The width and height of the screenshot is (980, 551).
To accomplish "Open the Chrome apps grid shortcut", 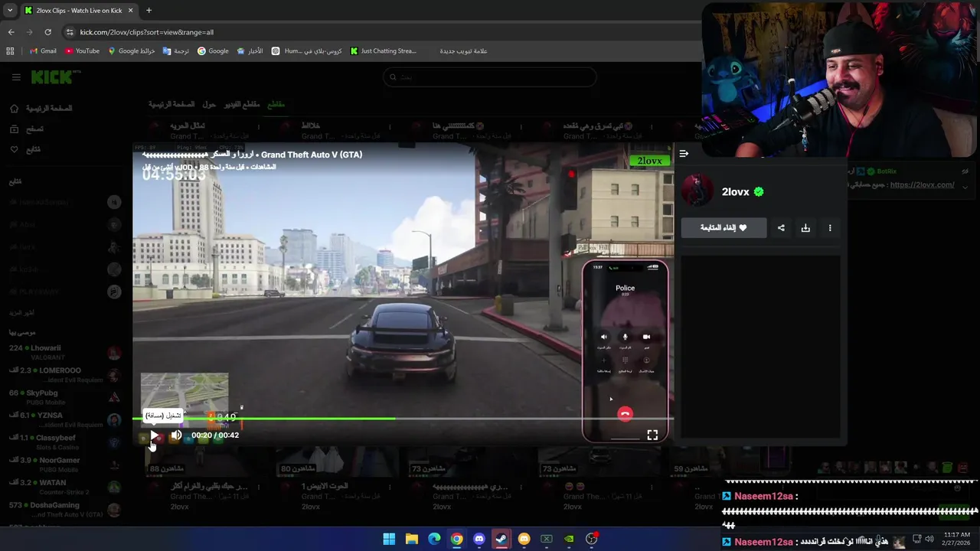I will pyautogui.click(x=10, y=51).
